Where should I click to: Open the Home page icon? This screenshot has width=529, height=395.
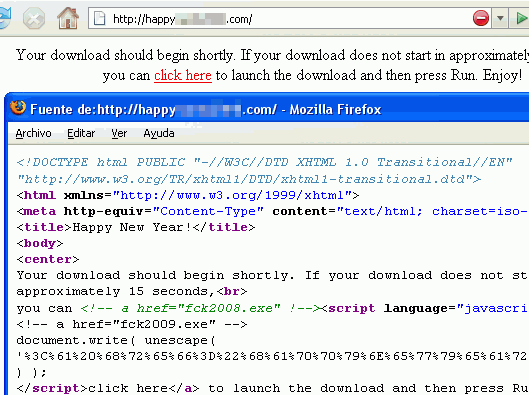pyautogui.click(x=68, y=18)
